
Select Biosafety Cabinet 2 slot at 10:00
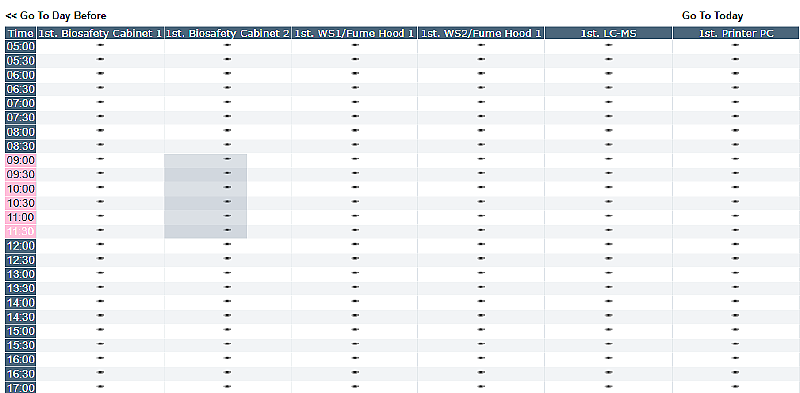click(228, 187)
